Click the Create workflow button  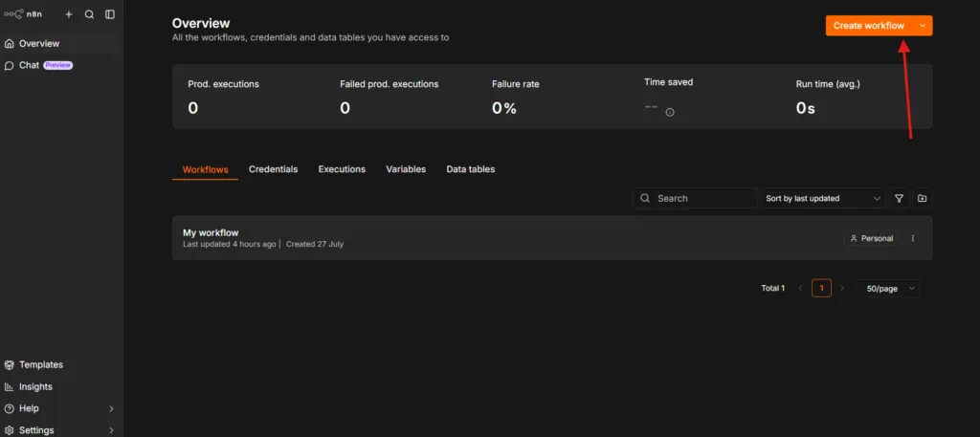click(869, 26)
